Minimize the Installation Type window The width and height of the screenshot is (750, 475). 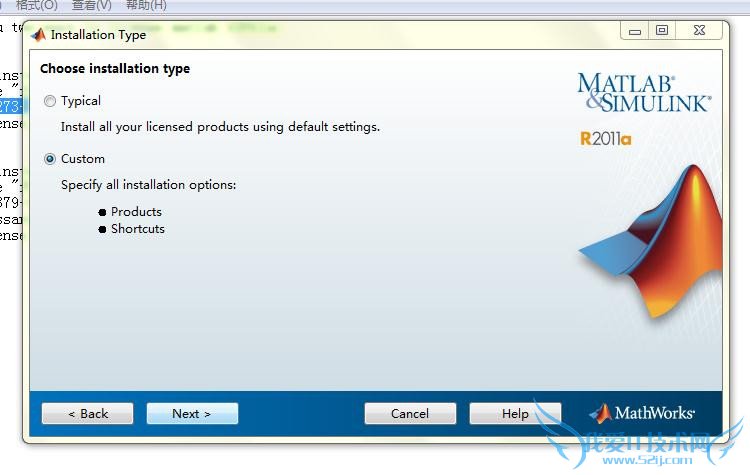(x=635, y=31)
